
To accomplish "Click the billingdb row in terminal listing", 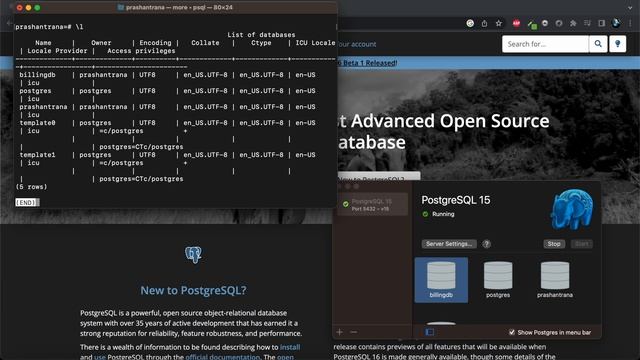I will click(x=167, y=75).
